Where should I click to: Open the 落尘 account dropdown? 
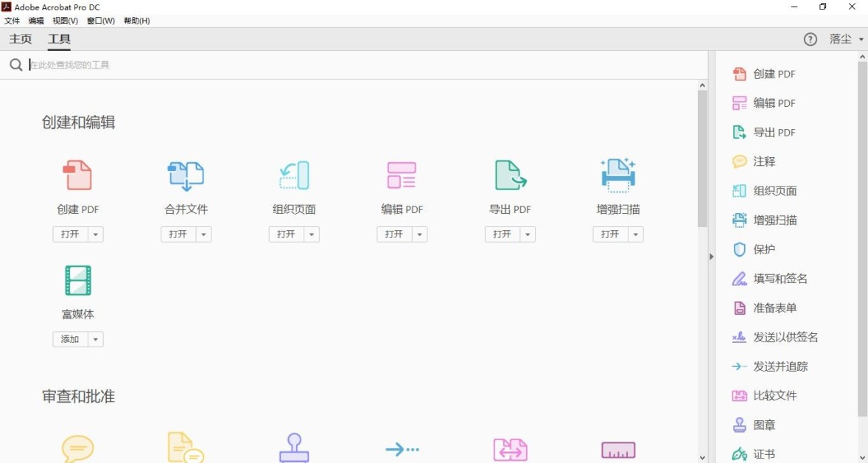846,39
